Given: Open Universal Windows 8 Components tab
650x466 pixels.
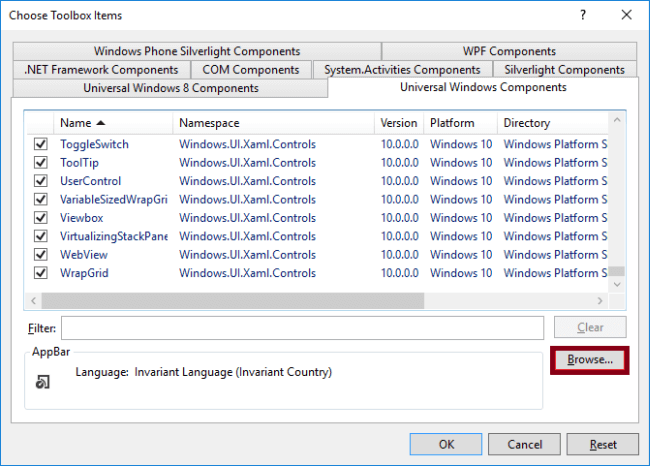Looking at the screenshot, I should pyautogui.click(x=170, y=88).
